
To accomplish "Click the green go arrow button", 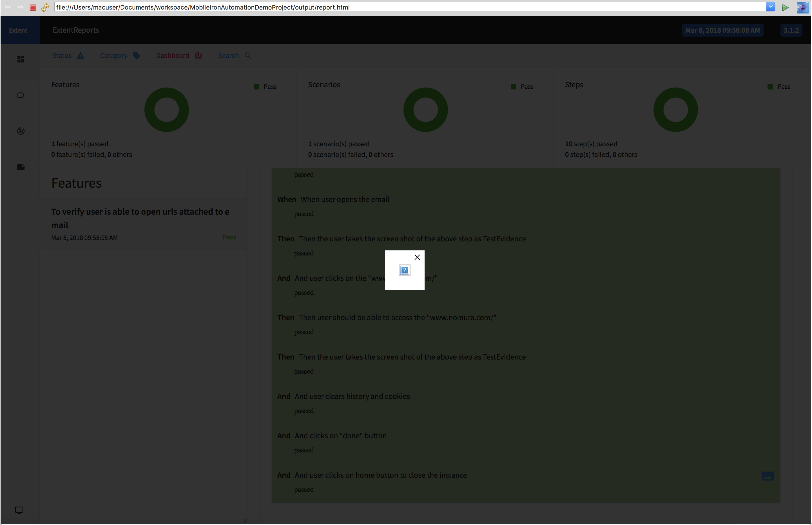I will 785,7.
